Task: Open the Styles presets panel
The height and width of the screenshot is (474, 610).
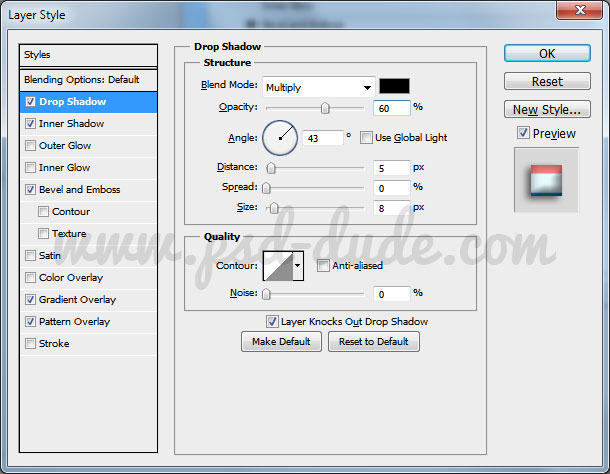Action: pos(88,55)
